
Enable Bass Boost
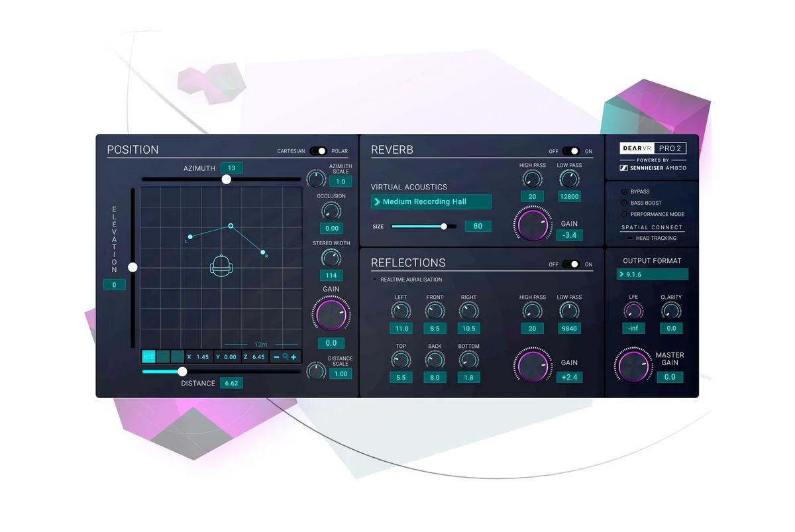(x=623, y=203)
